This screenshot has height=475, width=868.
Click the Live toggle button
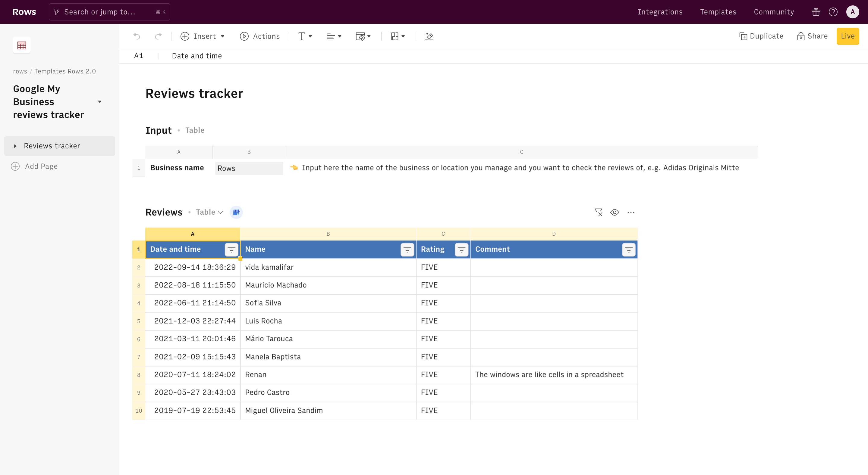848,36
